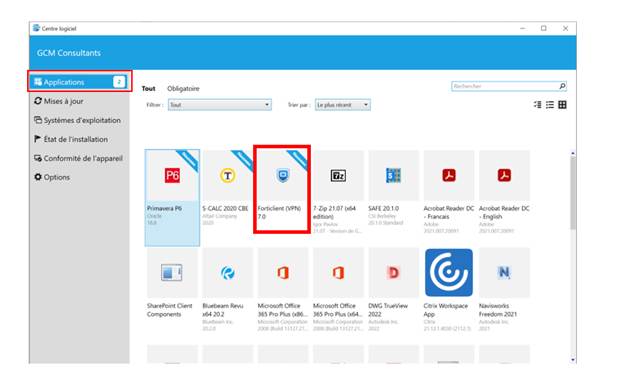The width and height of the screenshot is (626, 385).
Task: Open the Primavera P6 application tile
Action: click(172, 197)
